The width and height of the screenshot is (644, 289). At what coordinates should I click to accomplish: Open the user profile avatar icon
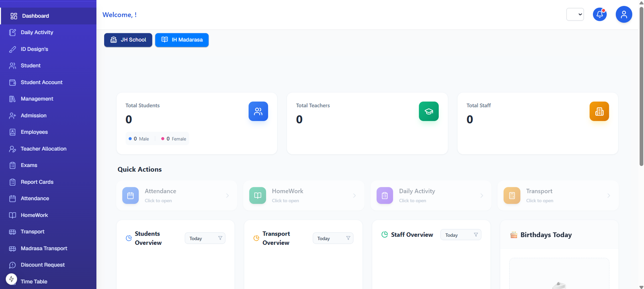click(x=624, y=14)
